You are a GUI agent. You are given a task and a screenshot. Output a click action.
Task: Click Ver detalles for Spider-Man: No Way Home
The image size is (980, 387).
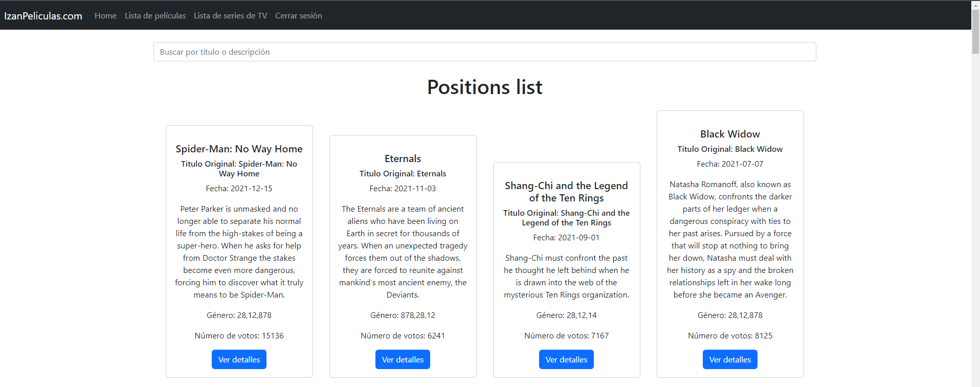(239, 359)
